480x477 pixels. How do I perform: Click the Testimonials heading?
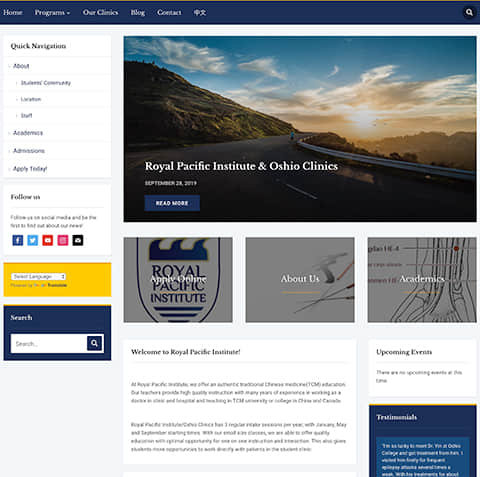click(396, 417)
